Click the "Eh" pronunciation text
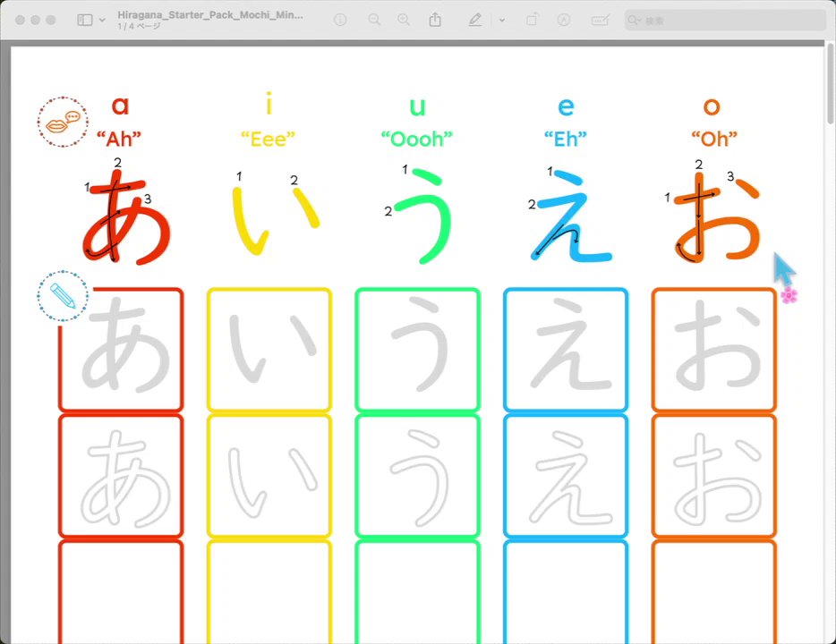The height and width of the screenshot is (644, 836). (565, 139)
